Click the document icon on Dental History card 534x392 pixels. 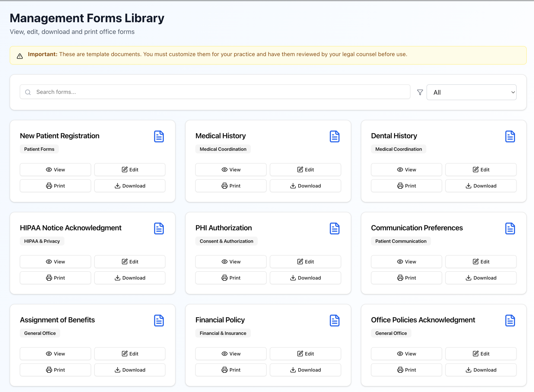coord(510,136)
